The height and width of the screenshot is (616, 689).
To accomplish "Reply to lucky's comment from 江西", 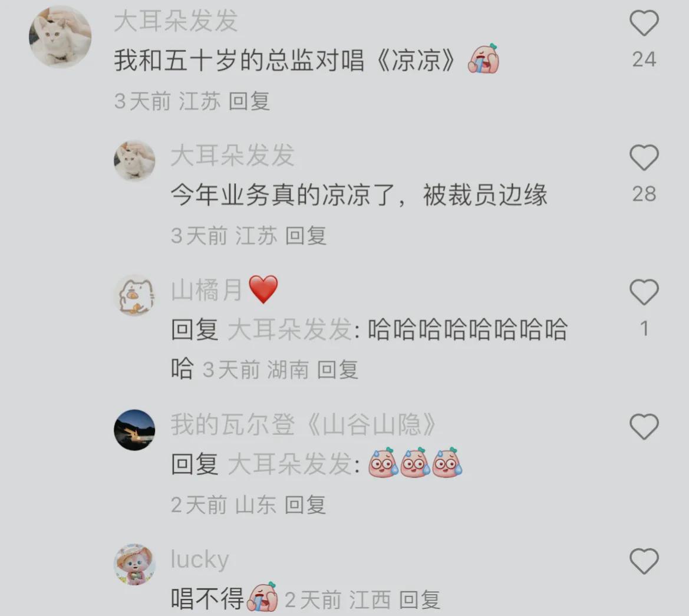I will tap(420, 599).
